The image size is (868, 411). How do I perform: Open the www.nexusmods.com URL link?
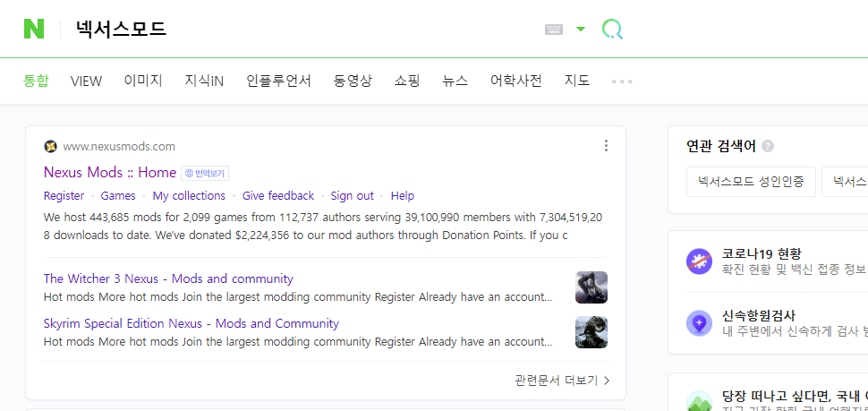119,147
